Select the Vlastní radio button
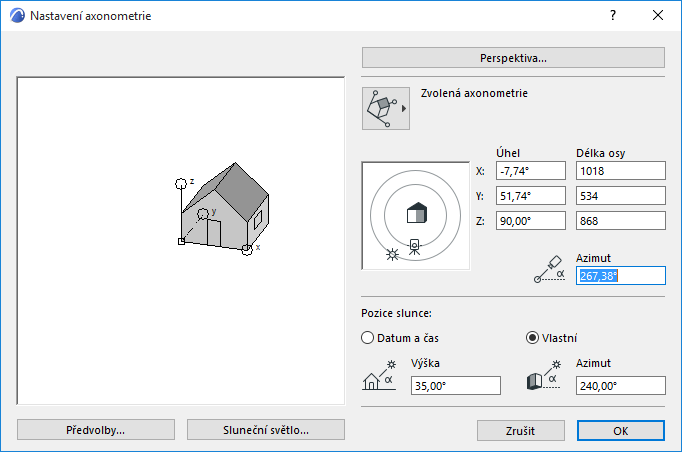 point(532,338)
